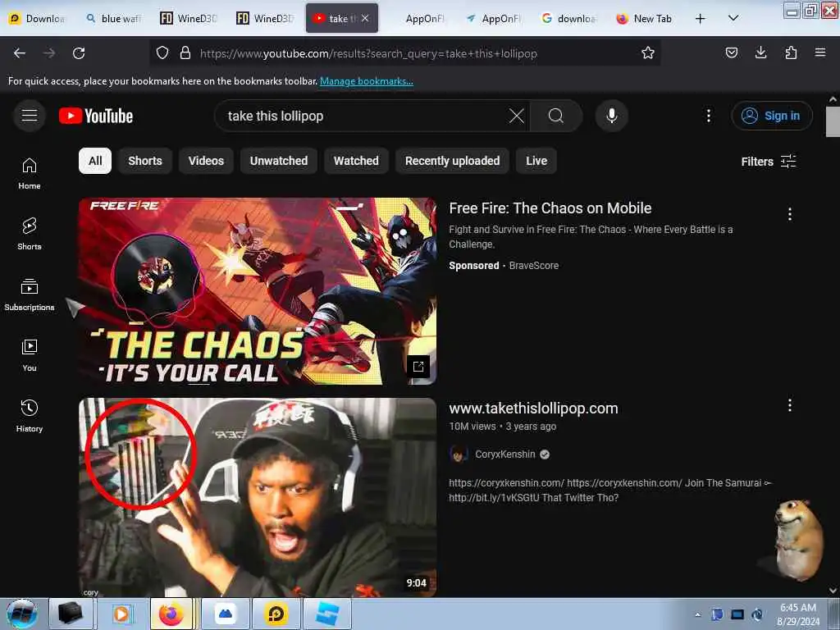Select the Live filter chip

[x=536, y=161]
